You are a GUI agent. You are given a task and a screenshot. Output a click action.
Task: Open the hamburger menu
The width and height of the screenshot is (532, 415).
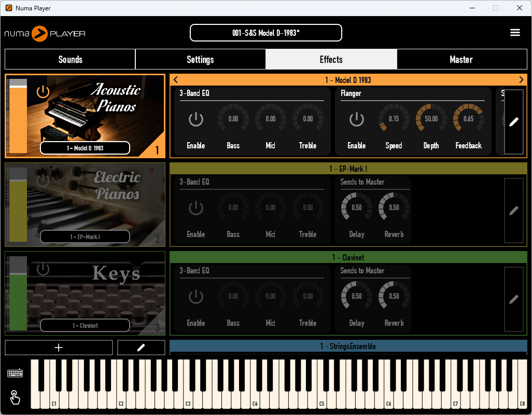[515, 33]
